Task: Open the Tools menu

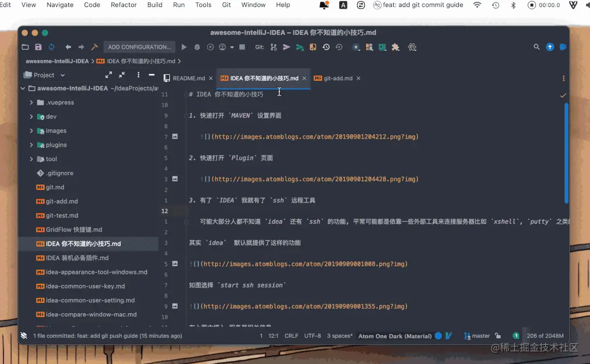Action: point(203,5)
